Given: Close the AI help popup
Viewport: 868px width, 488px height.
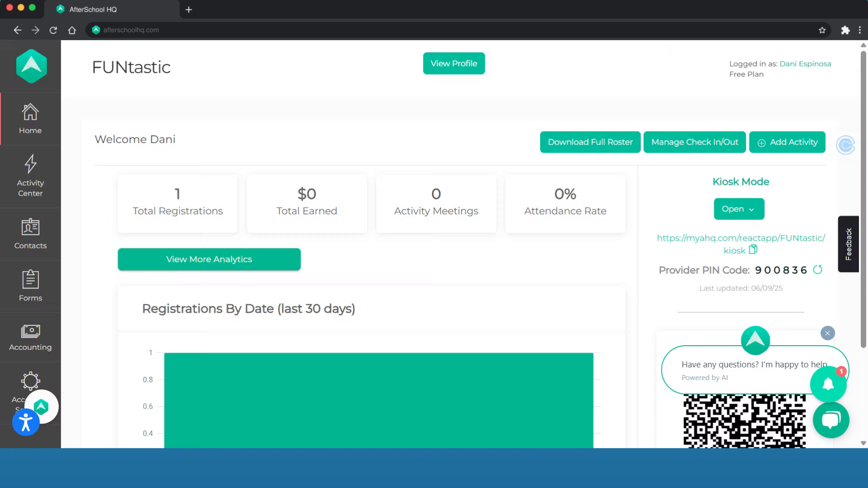Looking at the screenshot, I should click(x=827, y=333).
